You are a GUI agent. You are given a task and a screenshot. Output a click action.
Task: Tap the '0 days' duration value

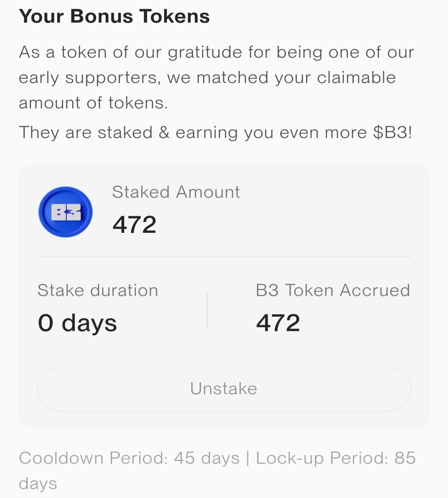pos(77,323)
